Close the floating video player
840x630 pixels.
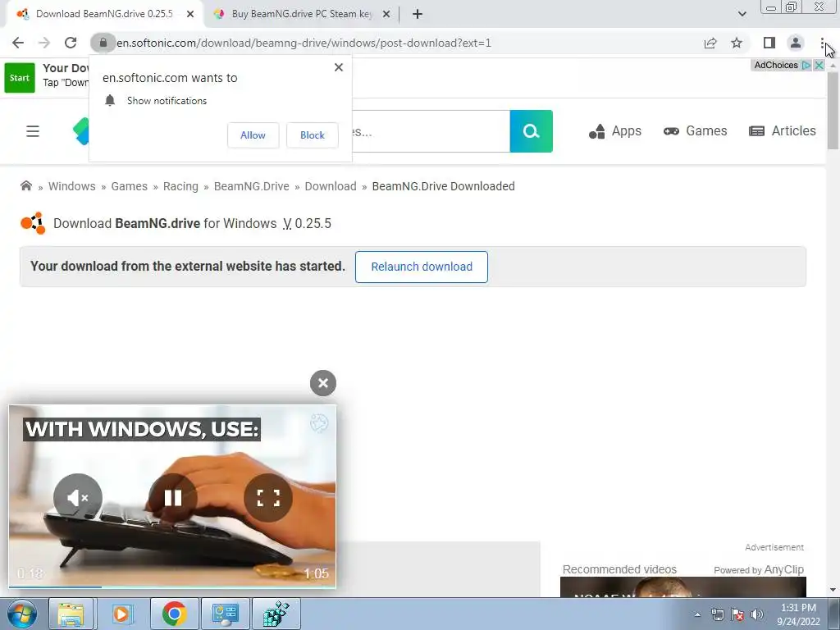[x=323, y=383]
